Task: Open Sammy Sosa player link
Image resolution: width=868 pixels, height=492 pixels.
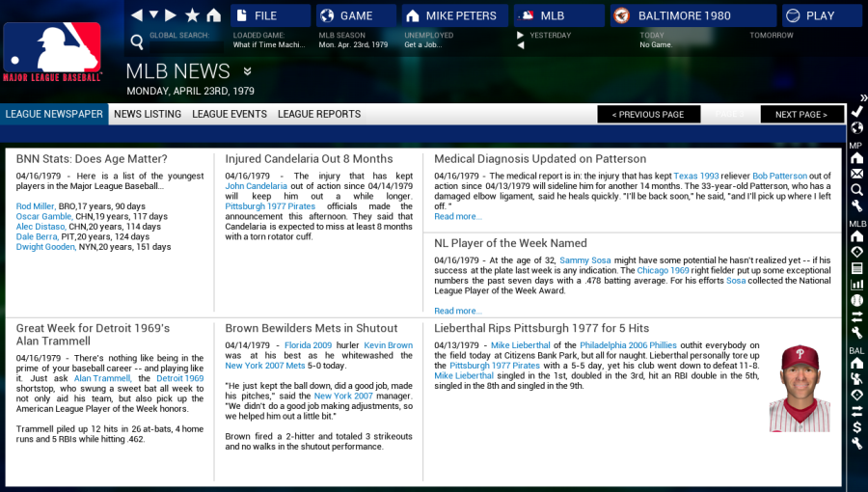Action: [585, 260]
